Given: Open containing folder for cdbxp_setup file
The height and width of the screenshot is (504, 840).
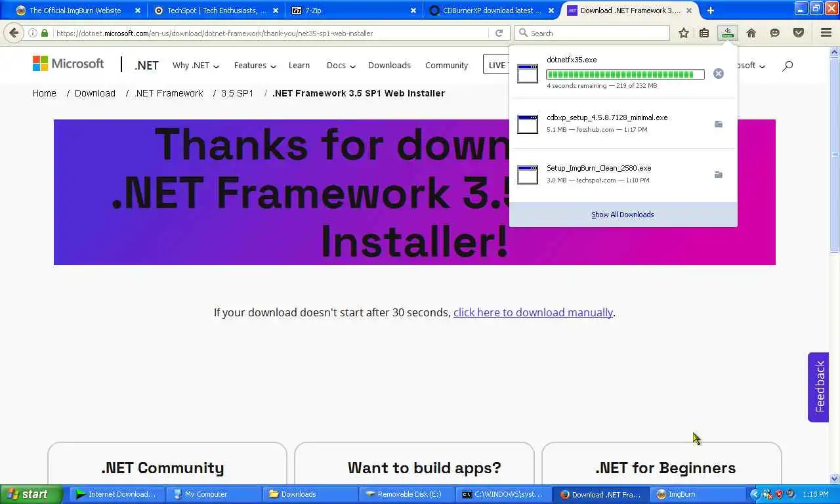Looking at the screenshot, I should (719, 124).
